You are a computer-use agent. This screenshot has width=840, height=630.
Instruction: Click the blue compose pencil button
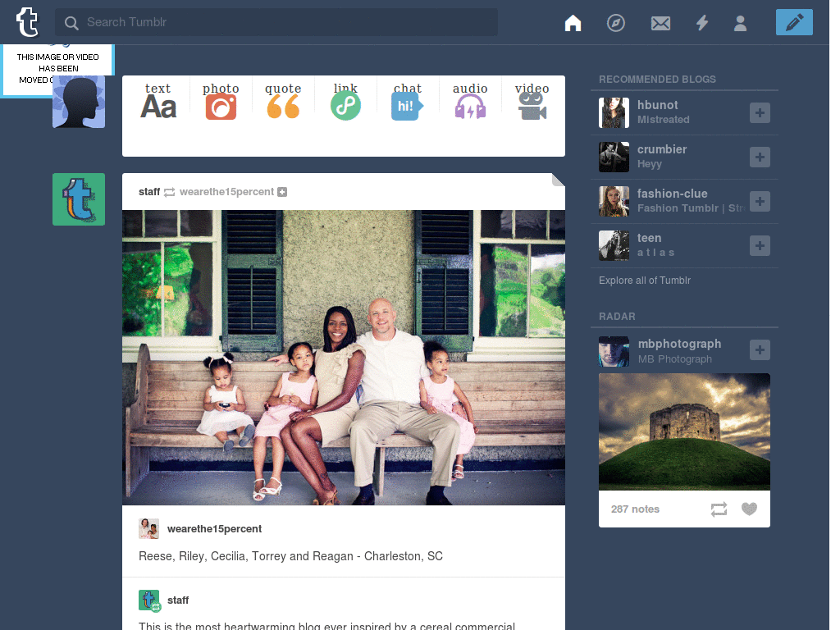click(x=794, y=22)
